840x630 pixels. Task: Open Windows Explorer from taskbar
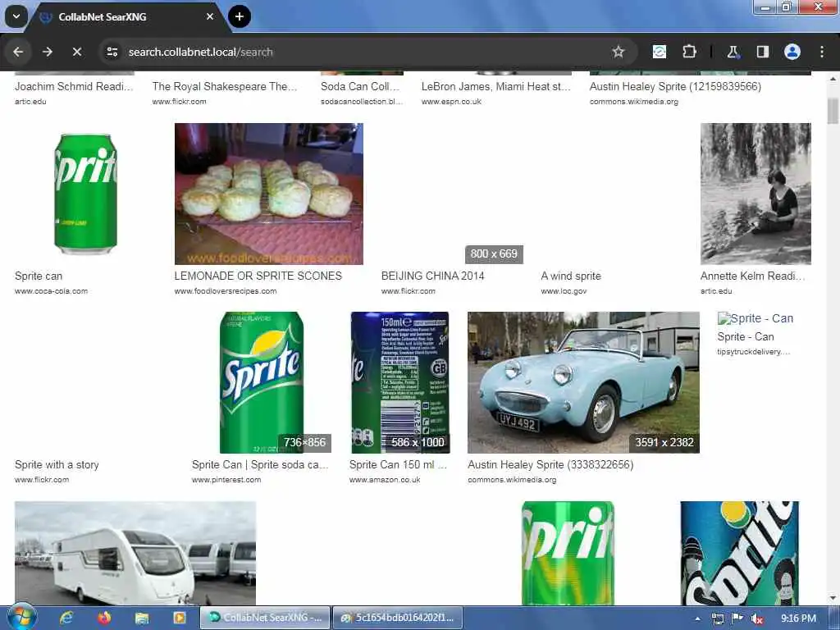(x=142, y=618)
